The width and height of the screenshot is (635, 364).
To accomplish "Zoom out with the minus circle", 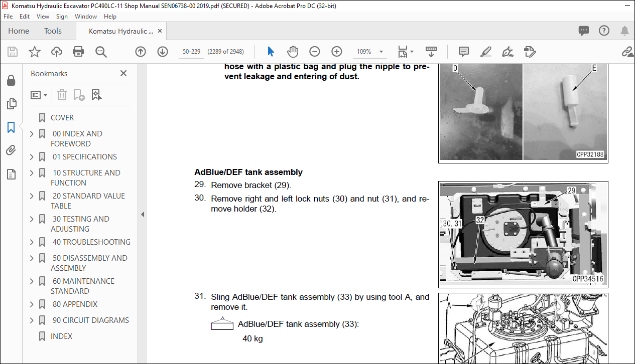I will click(x=315, y=52).
